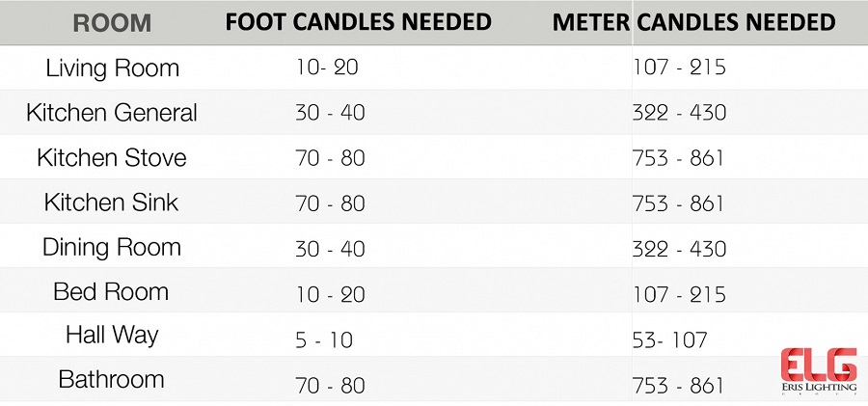Click Kitchen General meter candles 322 - 430
The width and height of the screenshot is (868, 406).
679,113
